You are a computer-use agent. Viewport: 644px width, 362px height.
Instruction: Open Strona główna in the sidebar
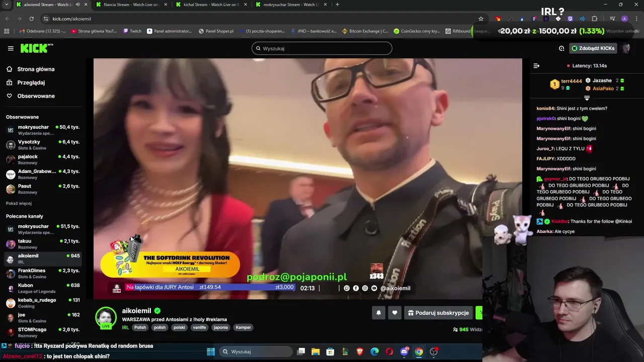[36, 69]
